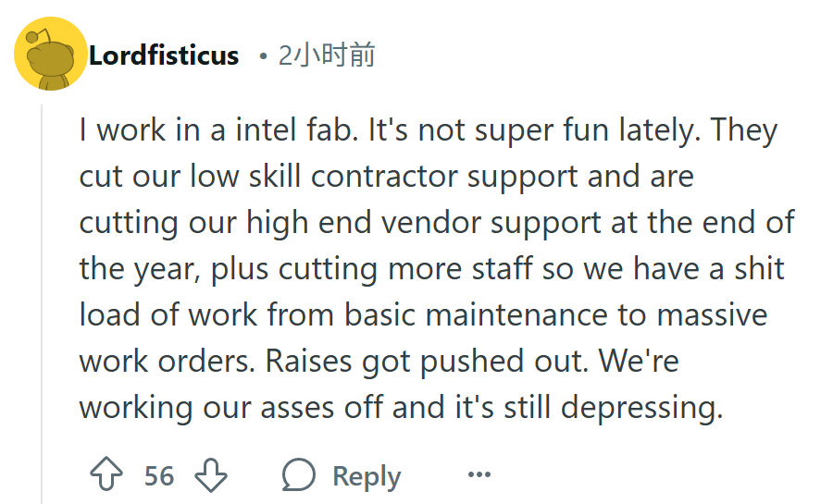This screenshot has height=504, width=833.
Task: Click the yellow Snoo avatar image
Action: (x=51, y=54)
